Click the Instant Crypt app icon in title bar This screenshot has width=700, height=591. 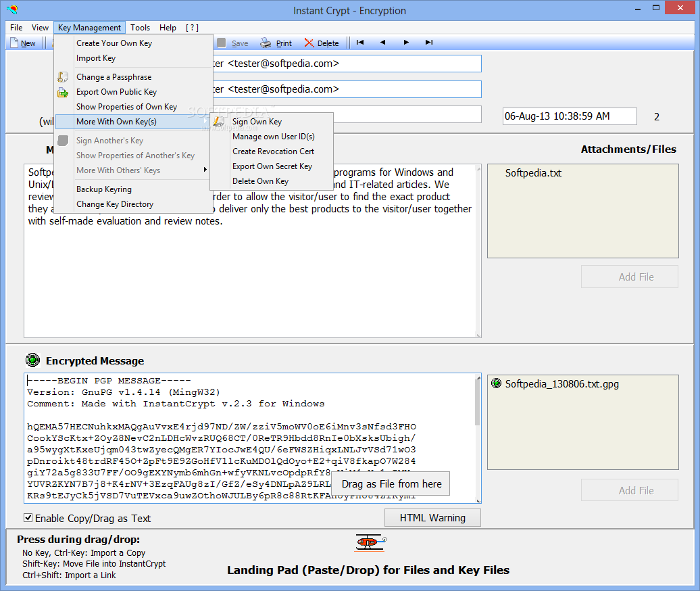coord(12,9)
